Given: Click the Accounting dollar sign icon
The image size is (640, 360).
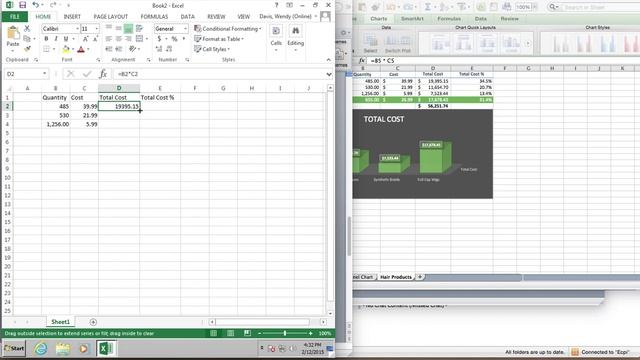Looking at the screenshot, I should pyautogui.click(x=159, y=39).
